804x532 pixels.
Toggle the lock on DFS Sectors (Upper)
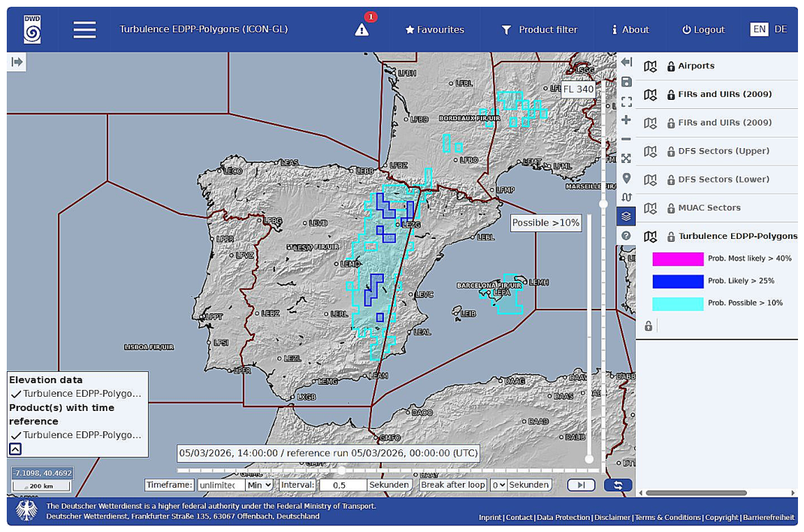pos(671,151)
